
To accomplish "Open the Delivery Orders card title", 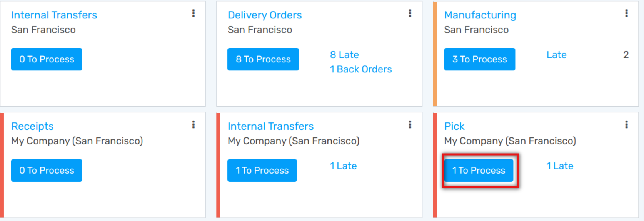I will tap(265, 15).
